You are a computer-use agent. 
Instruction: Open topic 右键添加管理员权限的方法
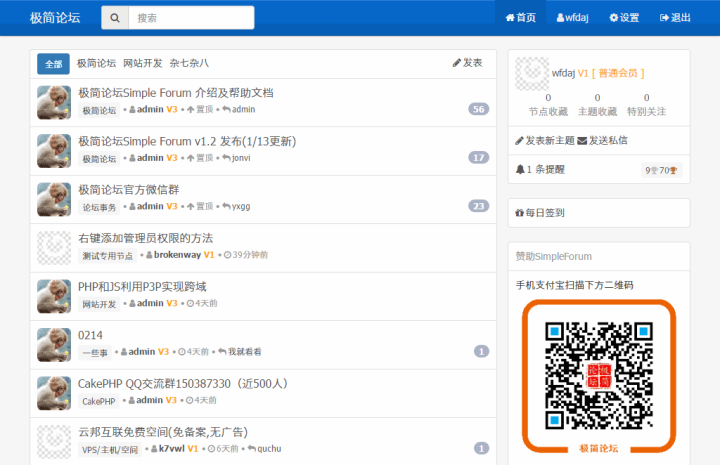[146, 238]
